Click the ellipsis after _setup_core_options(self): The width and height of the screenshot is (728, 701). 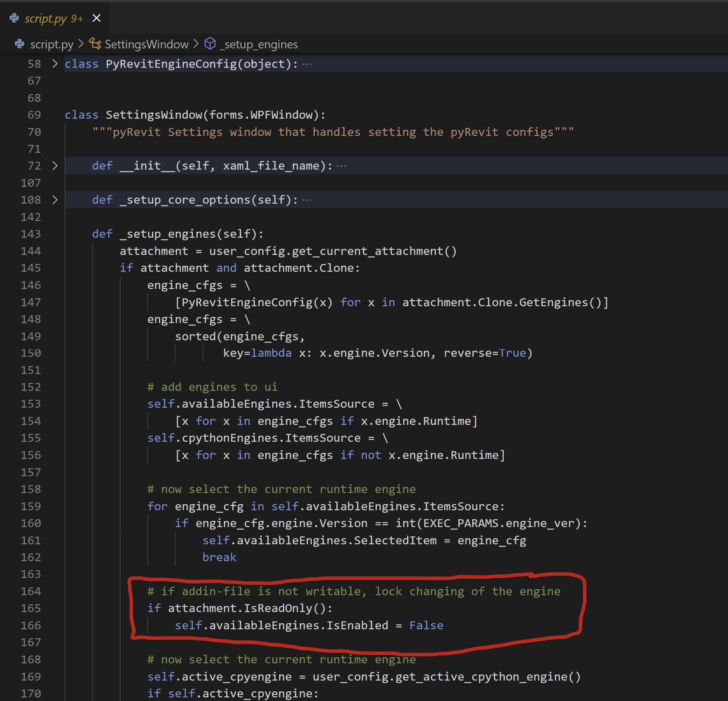306,200
